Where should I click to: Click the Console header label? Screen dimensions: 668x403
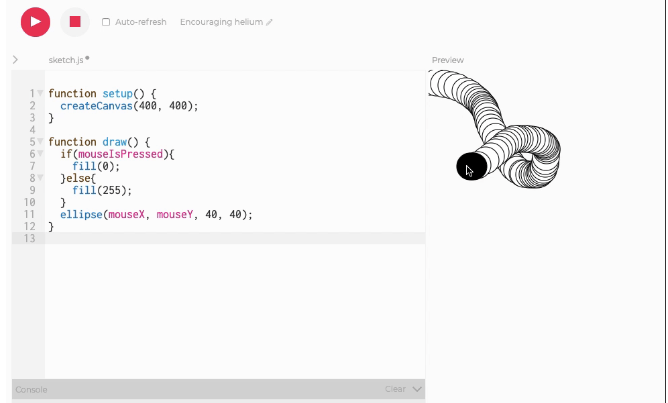pyautogui.click(x=31, y=389)
